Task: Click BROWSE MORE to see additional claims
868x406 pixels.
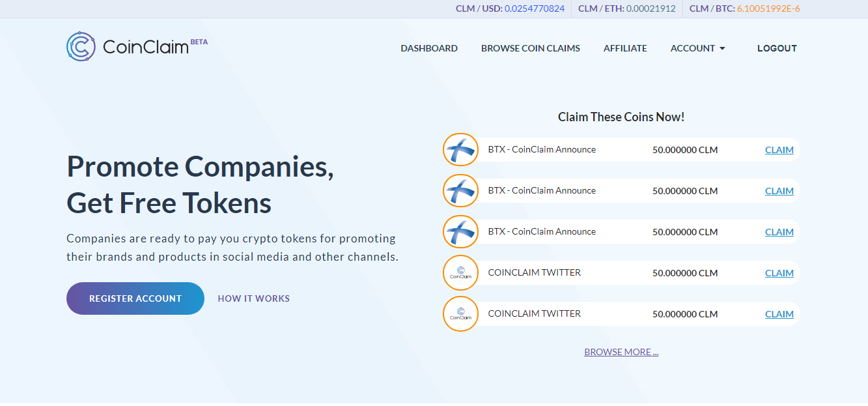Action: (621, 351)
